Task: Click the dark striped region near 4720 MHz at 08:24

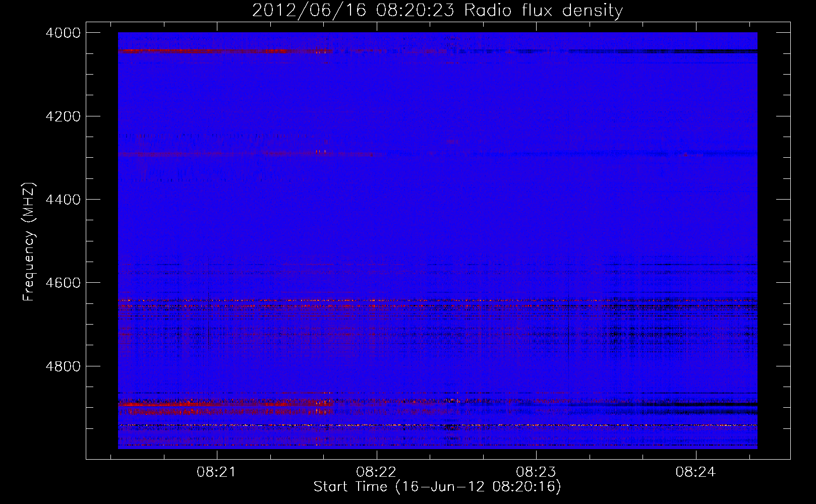Action: (x=696, y=335)
